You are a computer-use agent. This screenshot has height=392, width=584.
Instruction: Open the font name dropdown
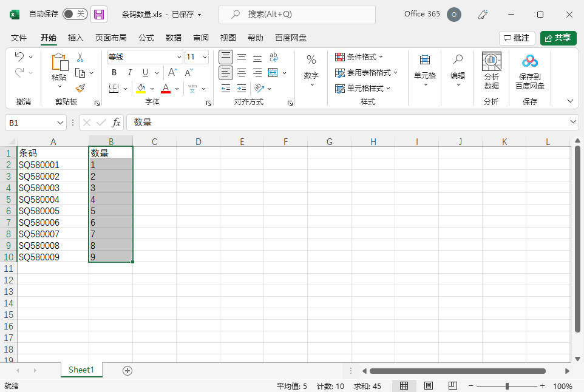179,57
